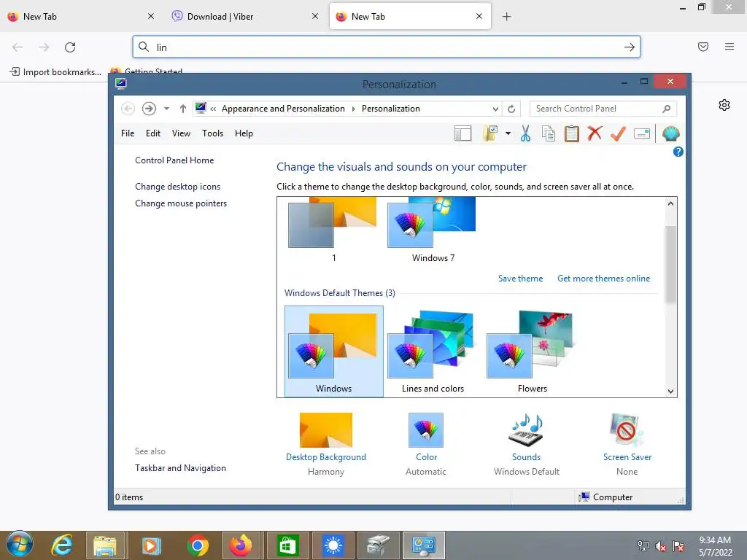Click Firefox reload button
Screen dimensions: 747x560
coord(70,47)
